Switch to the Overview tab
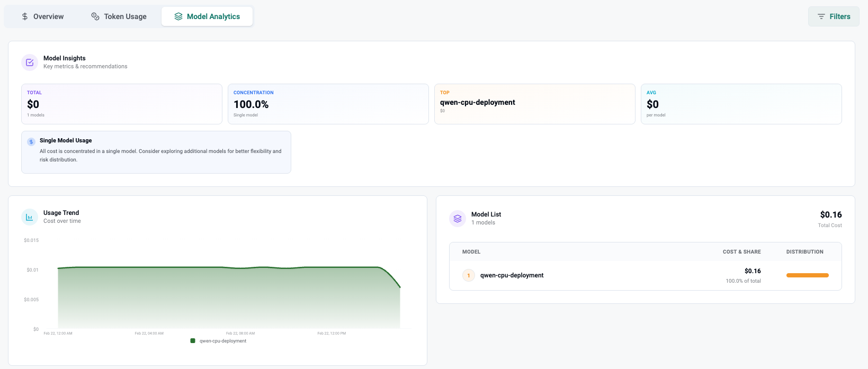The height and width of the screenshot is (369, 868). pyautogui.click(x=43, y=16)
